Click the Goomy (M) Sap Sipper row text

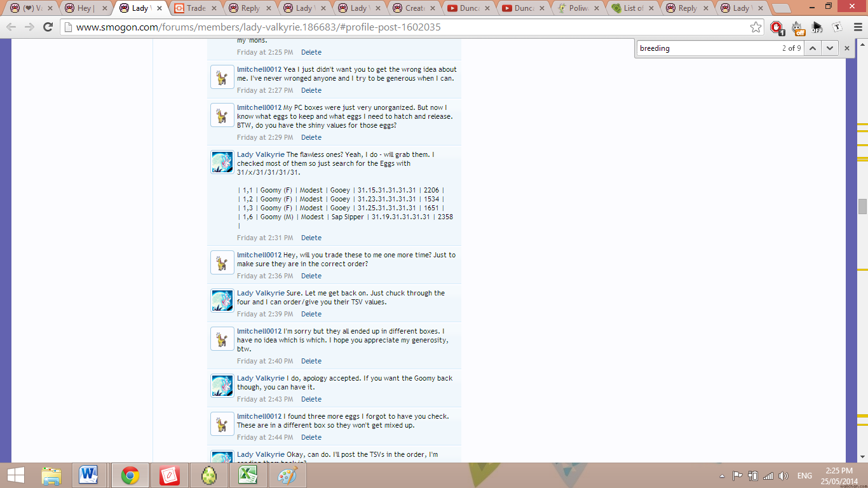point(345,217)
